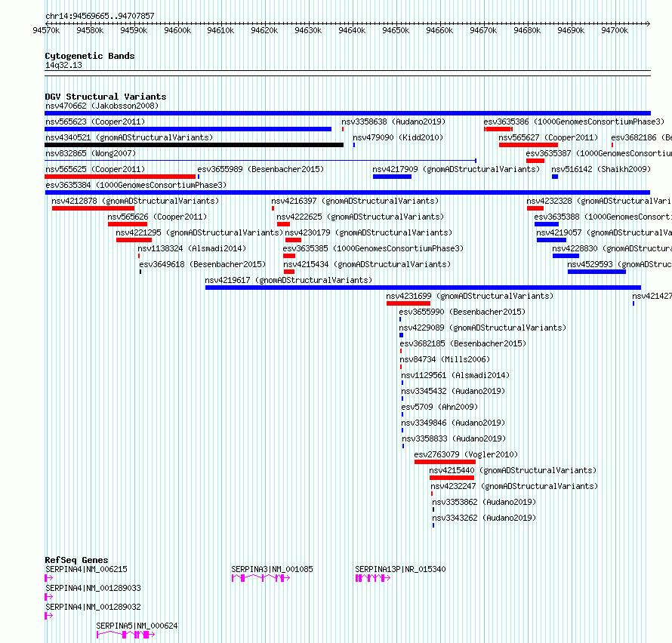This screenshot has width=672, height=643.
Task: Click the blue nsv4217909 variant bar
Action: coord(392,177)
